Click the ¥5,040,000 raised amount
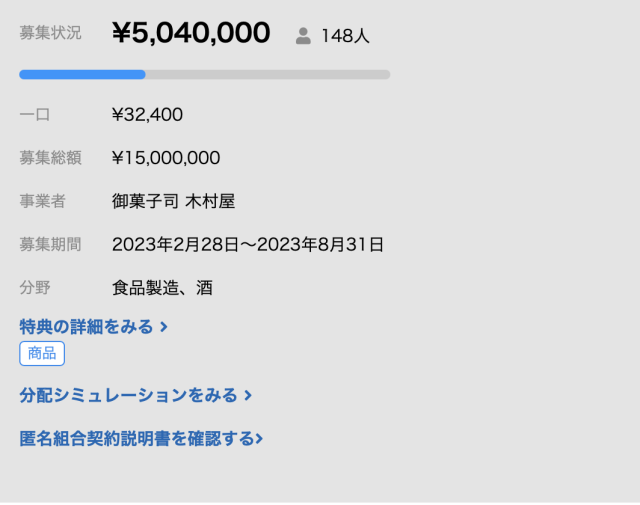640x505 pixels. (x=191, y=33)
